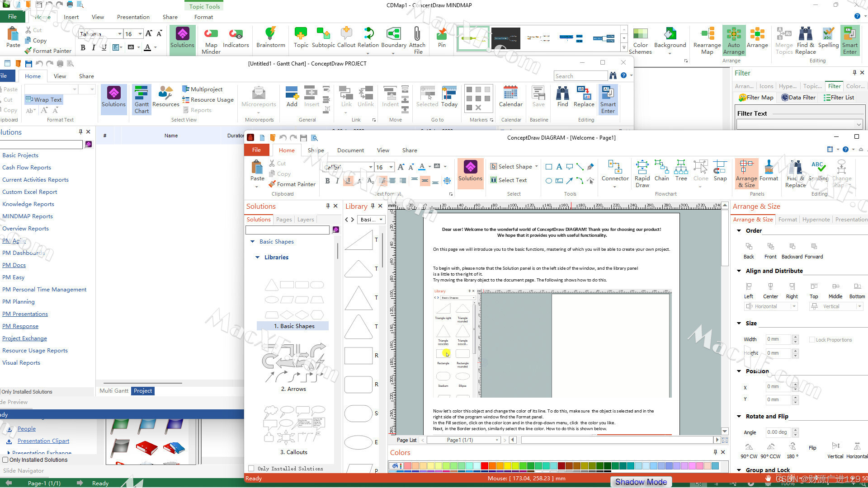This screenshot has height=488, width=868.
Task: Click the Rearrange Map icon
Action: point(707,41)
